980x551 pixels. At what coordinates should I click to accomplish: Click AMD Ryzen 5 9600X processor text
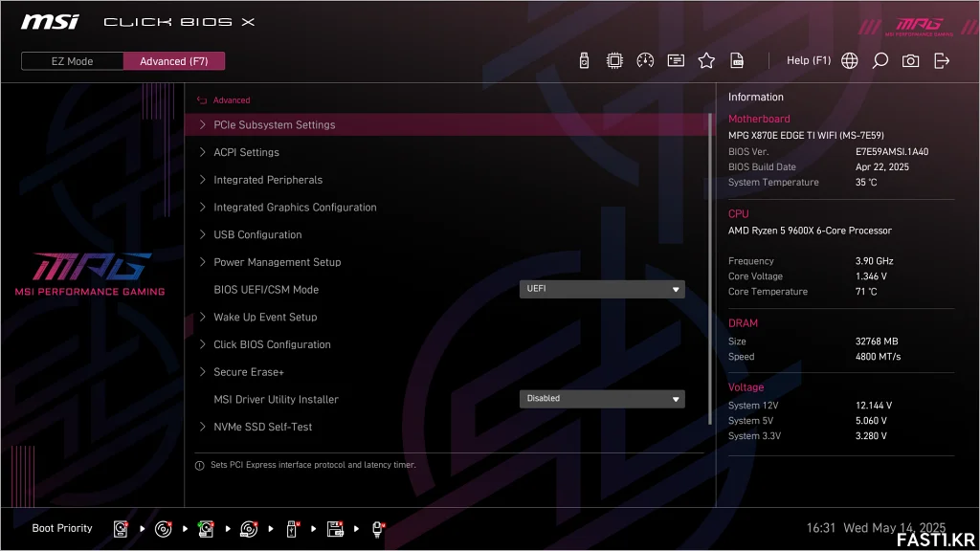[810, 231]
